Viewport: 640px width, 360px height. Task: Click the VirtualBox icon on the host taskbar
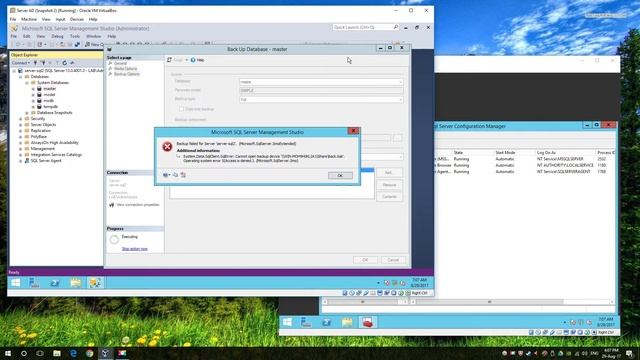tap(105, 353)
